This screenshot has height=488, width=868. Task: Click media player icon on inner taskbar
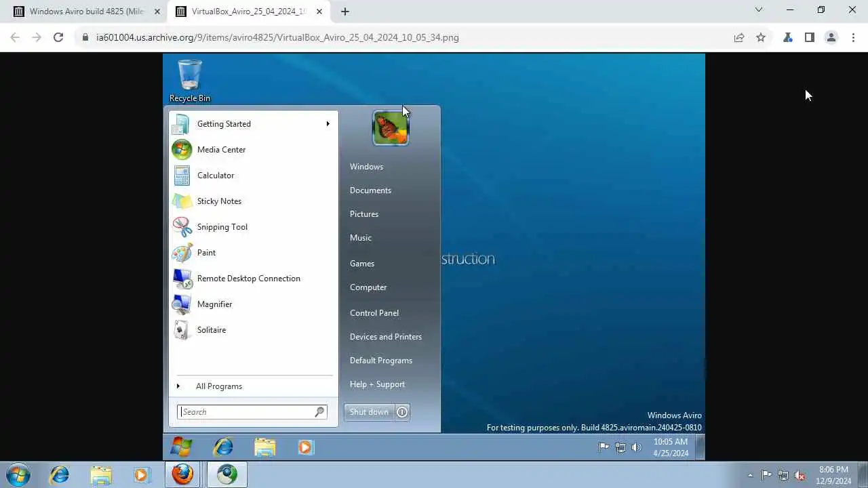pyautogui.click(x=305, y=447)
